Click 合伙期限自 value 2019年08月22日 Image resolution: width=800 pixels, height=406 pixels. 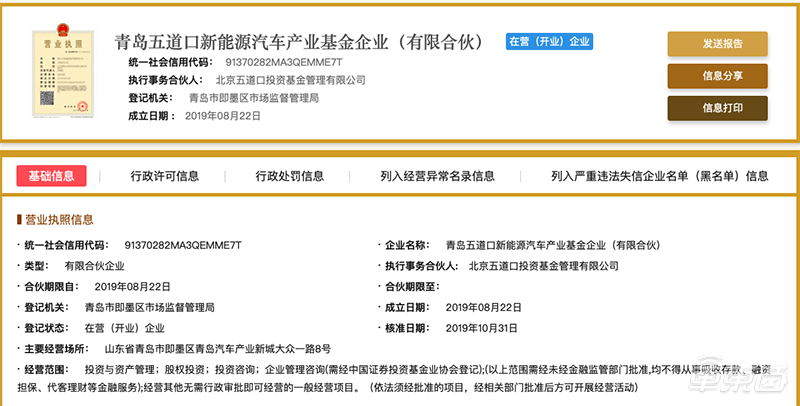pos(132,287)
